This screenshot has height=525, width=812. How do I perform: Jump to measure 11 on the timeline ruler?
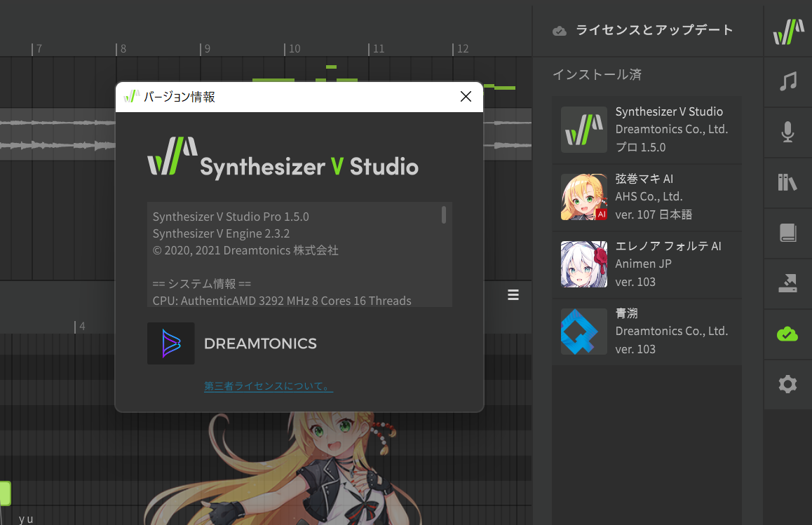coord(377,48)
